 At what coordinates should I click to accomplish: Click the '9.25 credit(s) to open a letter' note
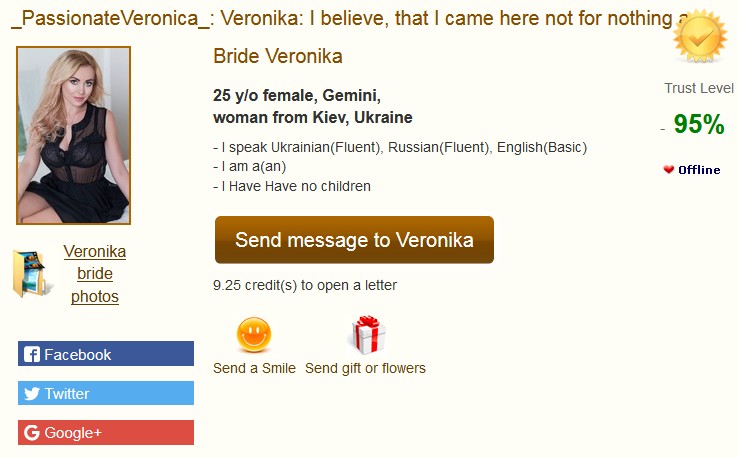305,285
